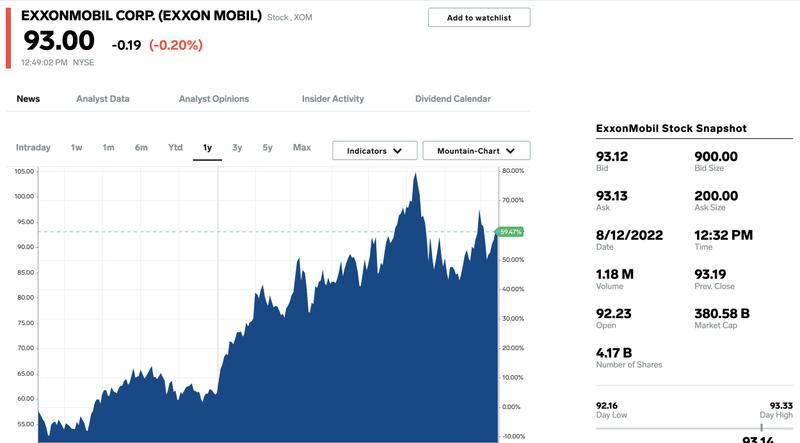Select the Ytd chart range
Screen dimensions: 800x443
pos(175,147)
